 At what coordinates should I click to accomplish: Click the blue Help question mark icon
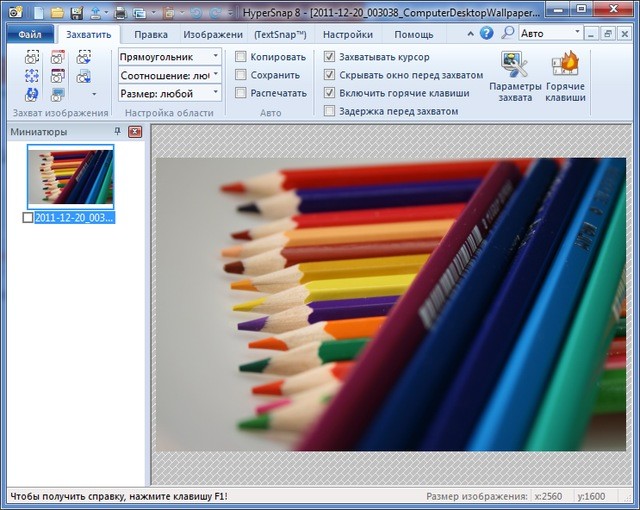coord(487,33)
